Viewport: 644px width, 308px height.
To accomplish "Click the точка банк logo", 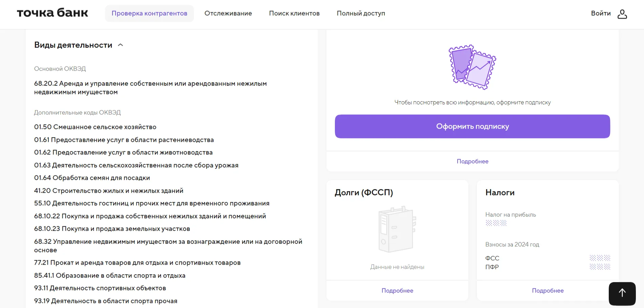I will click(52, 13).
